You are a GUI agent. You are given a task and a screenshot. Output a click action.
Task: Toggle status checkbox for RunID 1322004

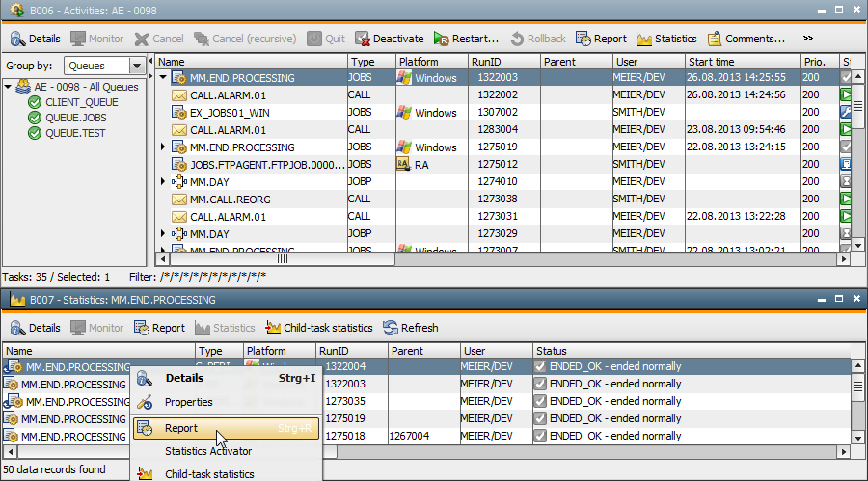(x=540, y=366)
